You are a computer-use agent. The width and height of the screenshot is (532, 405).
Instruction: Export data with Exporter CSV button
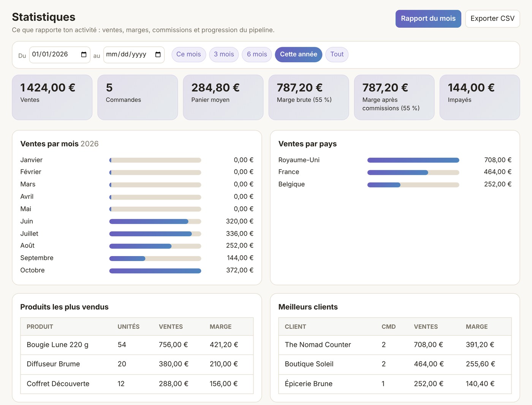tap(492, 19)
